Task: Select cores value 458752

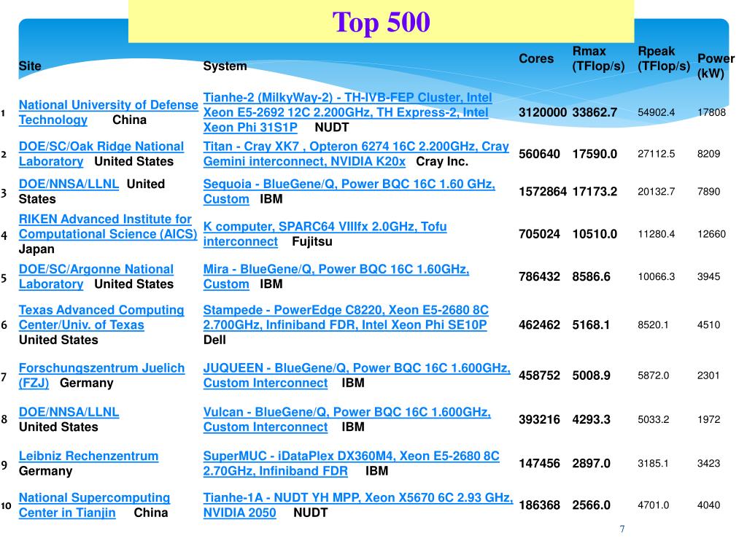Action: tap(539, 376)
